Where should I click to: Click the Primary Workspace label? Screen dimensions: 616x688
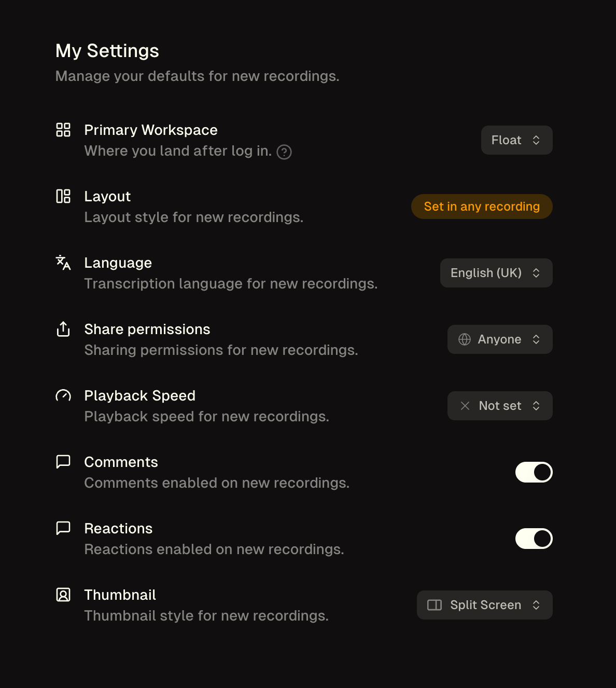point(151,130)
